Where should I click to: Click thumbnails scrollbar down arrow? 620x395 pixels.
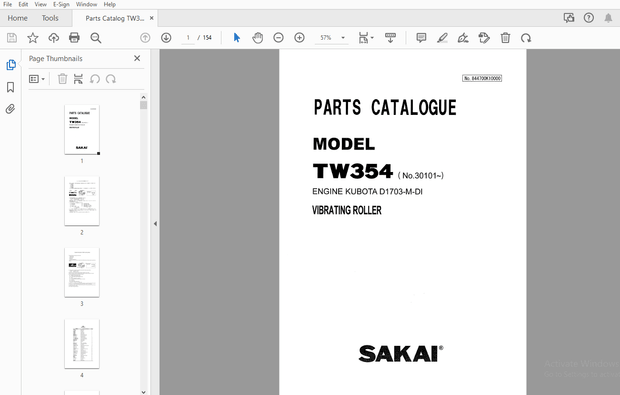pyautogui.click(x=144, y=392)
